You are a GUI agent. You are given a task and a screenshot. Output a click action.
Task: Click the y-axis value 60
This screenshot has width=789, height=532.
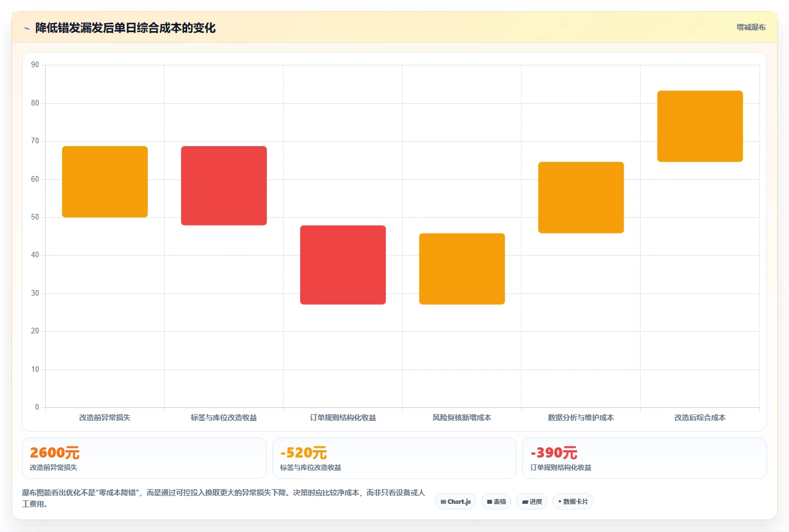[x=35, y=179]
